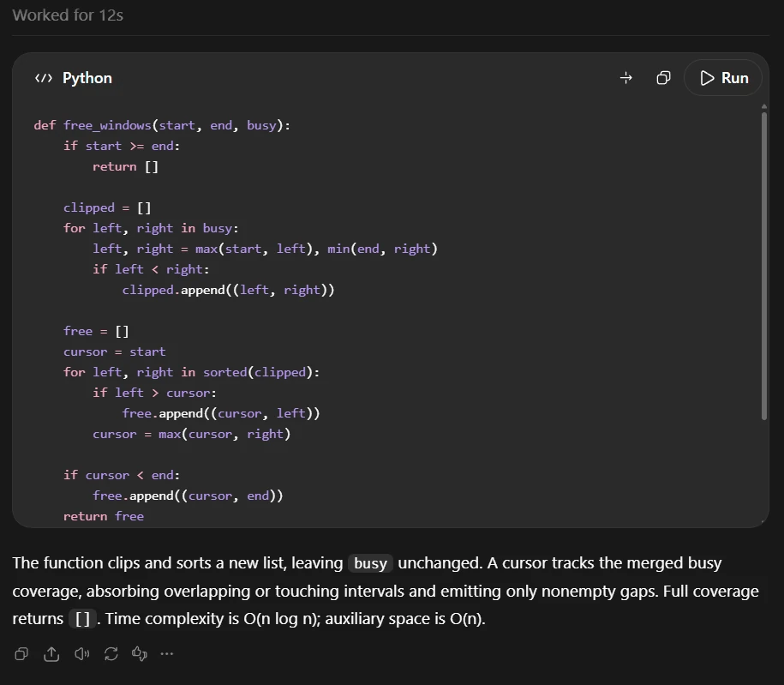Click the 'left, right = max(start, left), min(end, right)' line
784x685 pixels.
tap(265, 249)
